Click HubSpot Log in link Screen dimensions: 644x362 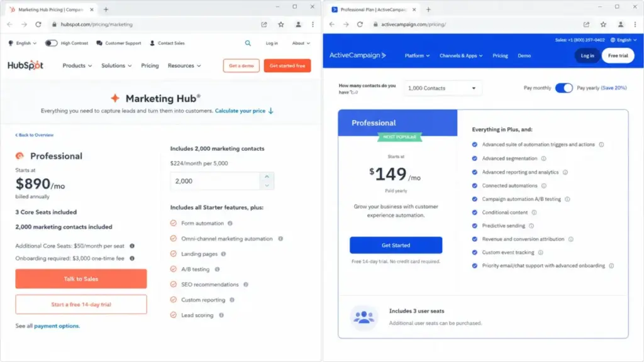(272, 43)
